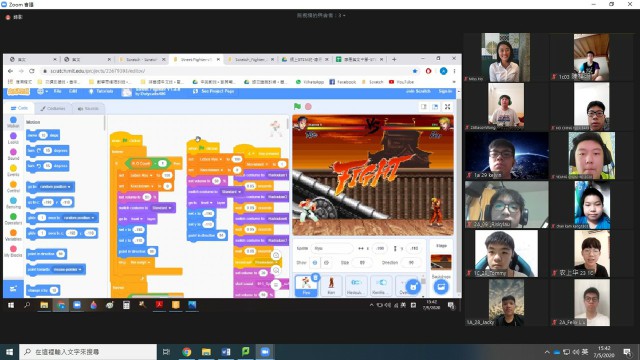Delete the Ryu sprite using the trash icon
The height and width of the screenshot is (360, 640).
315,278
